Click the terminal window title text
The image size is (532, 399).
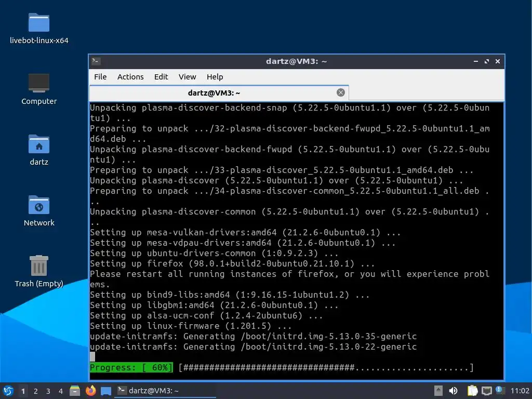296,61
